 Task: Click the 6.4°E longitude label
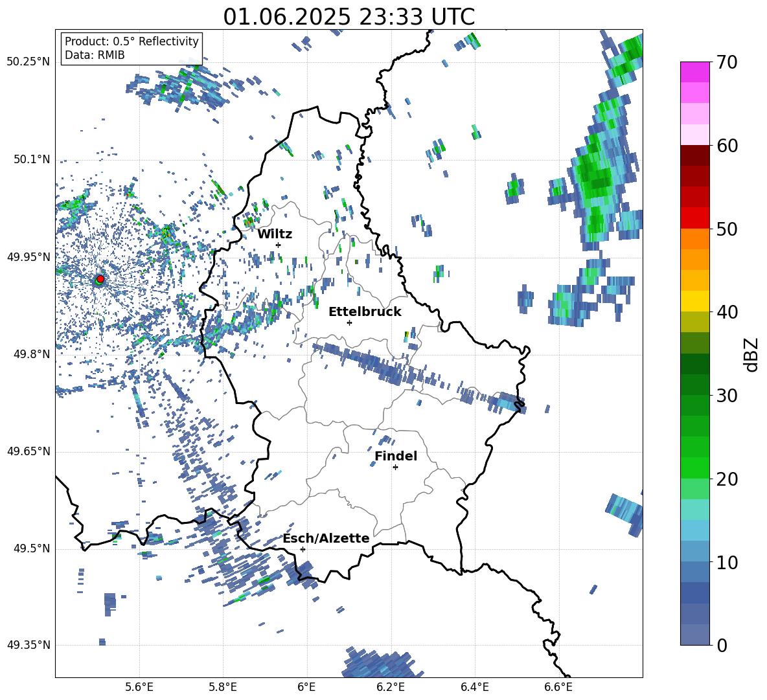tap(474, 687)
